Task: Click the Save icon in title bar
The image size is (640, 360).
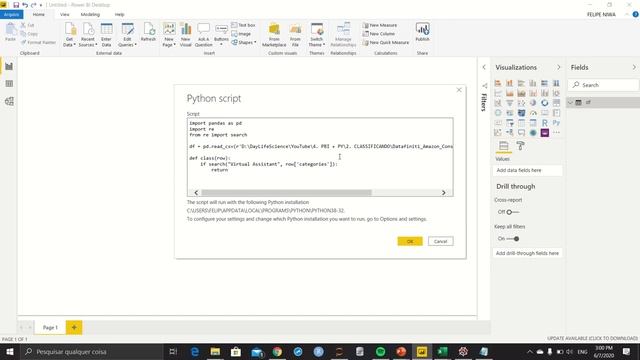Action: pyautogui.click(x=16, y=5)
